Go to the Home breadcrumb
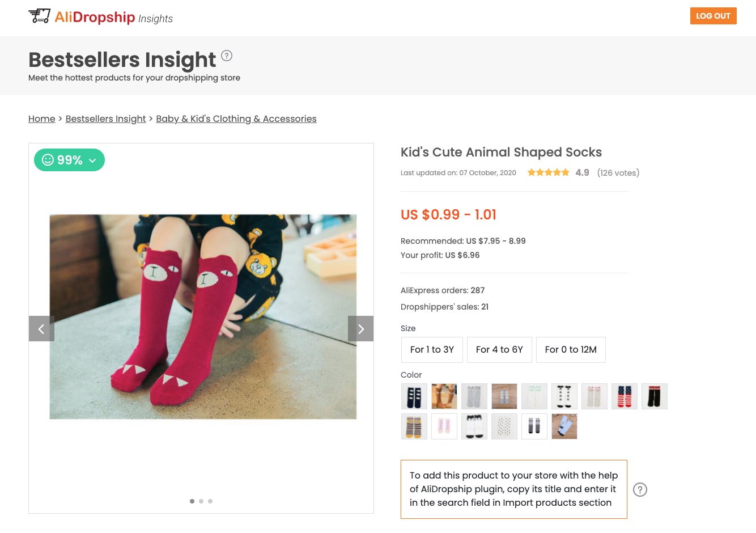756x533 pixels. [x=42, y=119]
